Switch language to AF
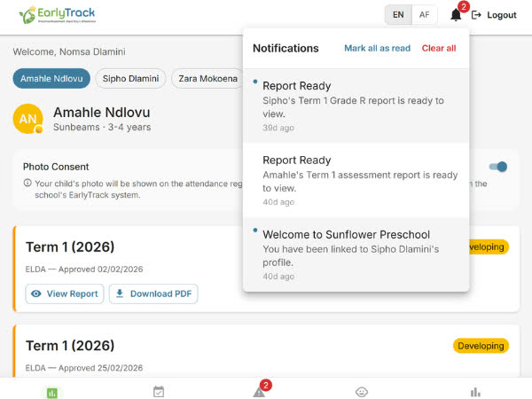The image size is (532, 399). click(x=425, y=15)
